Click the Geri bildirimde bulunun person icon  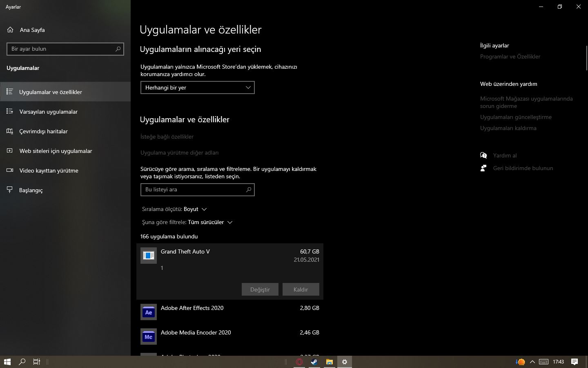click(x=483, y=168)
